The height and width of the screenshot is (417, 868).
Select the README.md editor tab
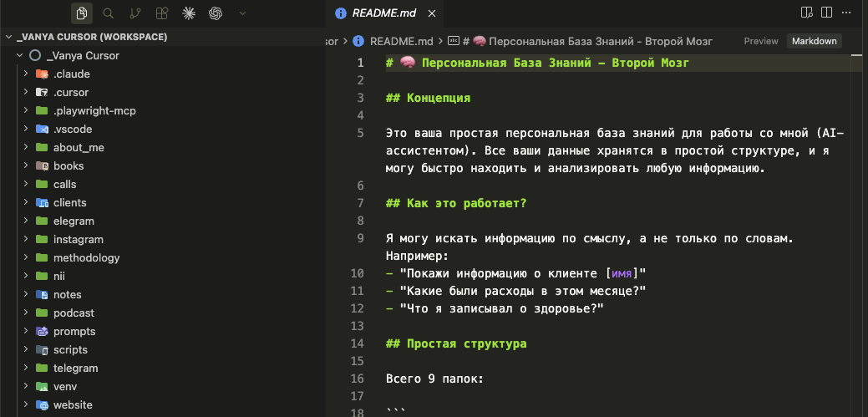(387, 13)
